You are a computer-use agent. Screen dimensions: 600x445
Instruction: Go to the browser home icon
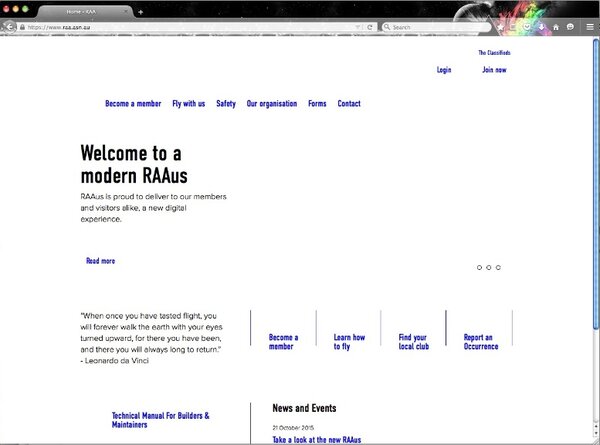(x=555, y=27)
